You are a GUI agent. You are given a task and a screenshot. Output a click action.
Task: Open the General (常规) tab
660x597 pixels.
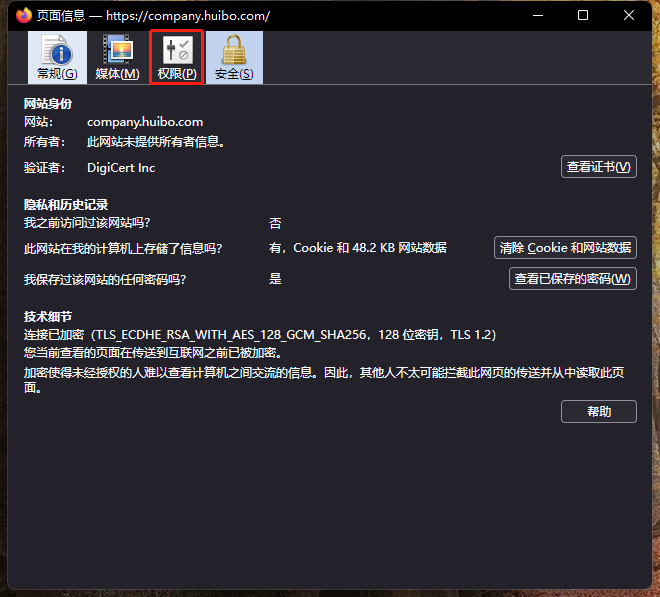[56, 57]
